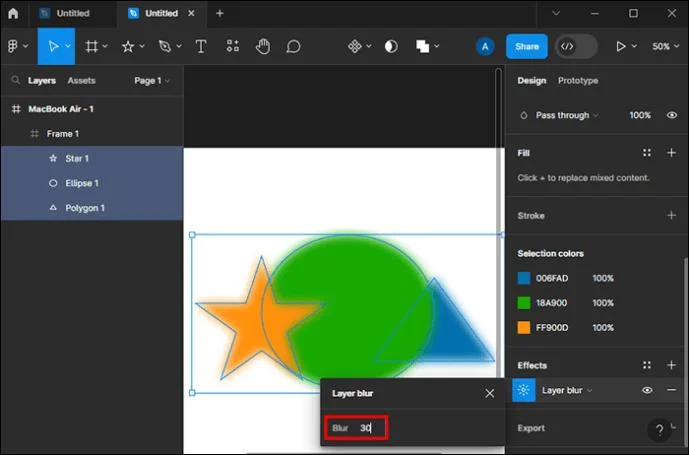The image size is (689, 455).
Task: Toggle layer visibility next to 100% opacity
Action: coord(671,115)
